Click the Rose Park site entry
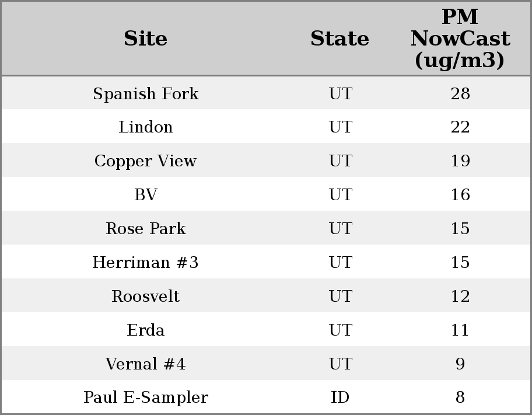The height and width of the screenshot is (415, 532). click(145, 229)
